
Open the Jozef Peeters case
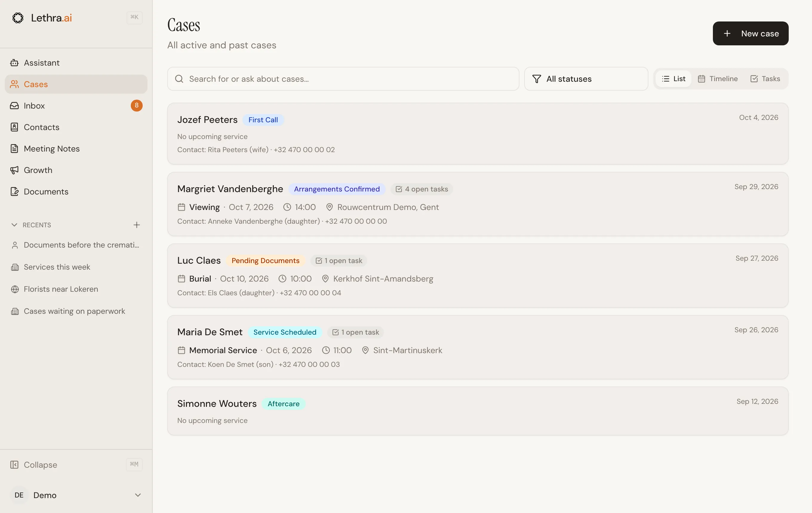click(478, 134)
